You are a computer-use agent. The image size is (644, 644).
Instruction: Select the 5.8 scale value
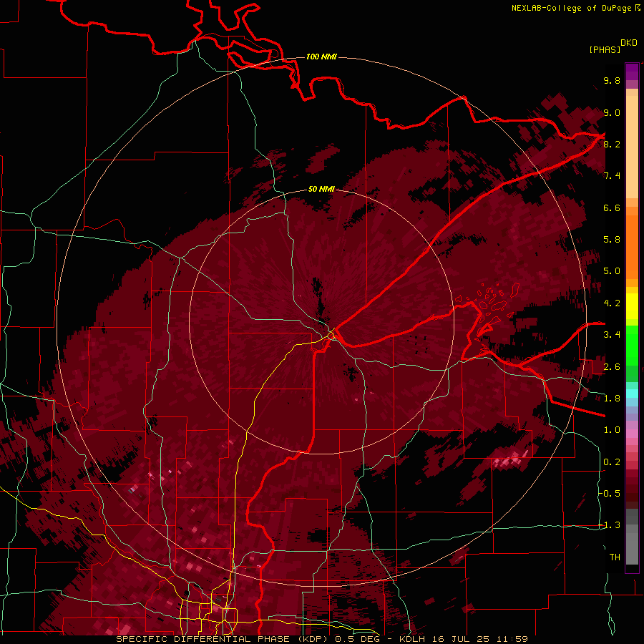tap(612, 240)
